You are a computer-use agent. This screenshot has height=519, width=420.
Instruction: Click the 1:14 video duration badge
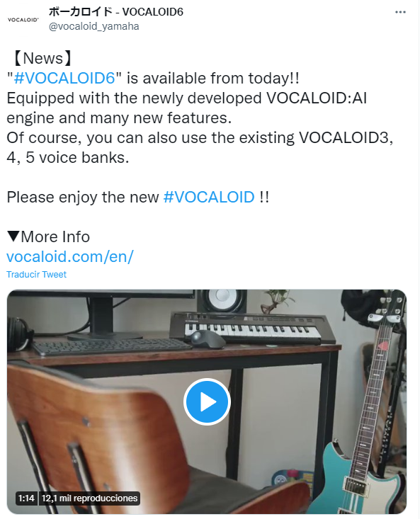point(26,498)
